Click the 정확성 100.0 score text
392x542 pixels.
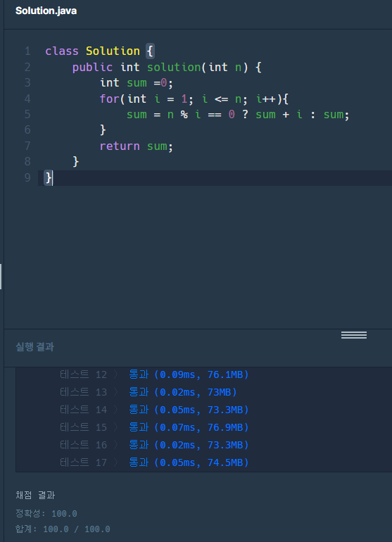(46, 514)
